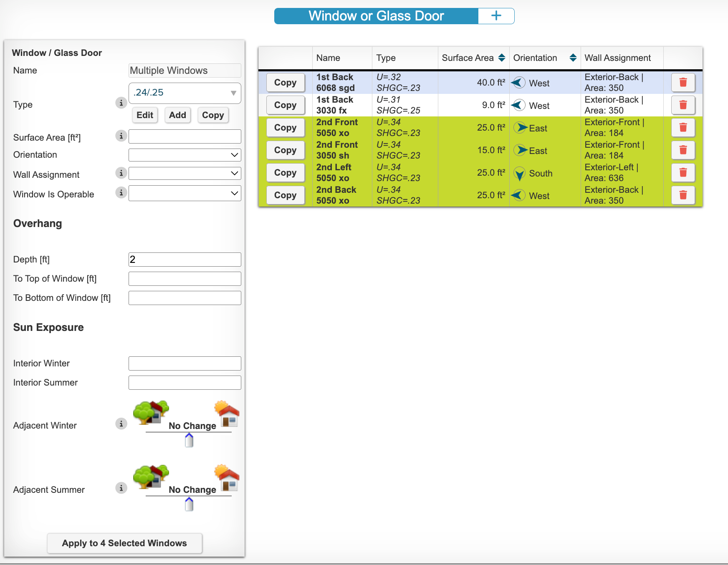The width and height of the screenshot is (728, 565).
Task: Show info for Window Is Operable
Action: pyautogui.click(x=121, y=192)
